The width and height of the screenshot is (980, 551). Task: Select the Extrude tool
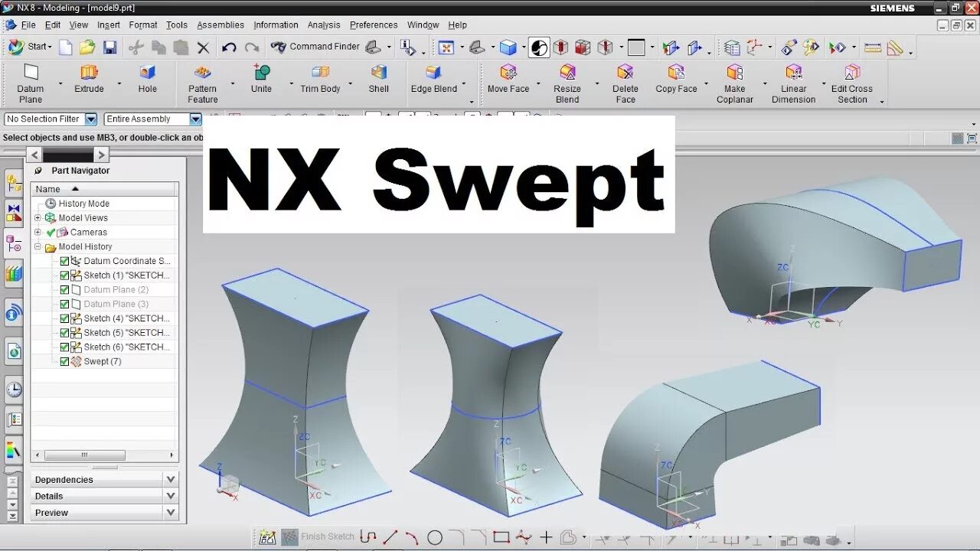(89, 73)
